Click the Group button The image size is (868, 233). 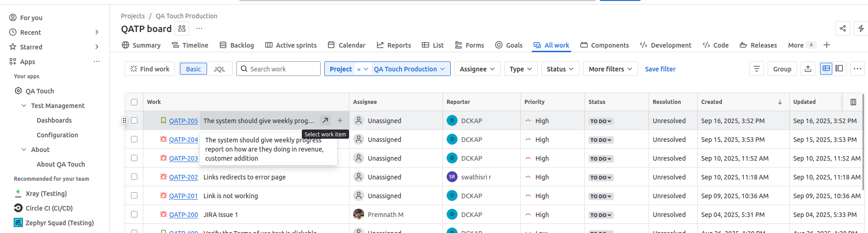point(782,69)
